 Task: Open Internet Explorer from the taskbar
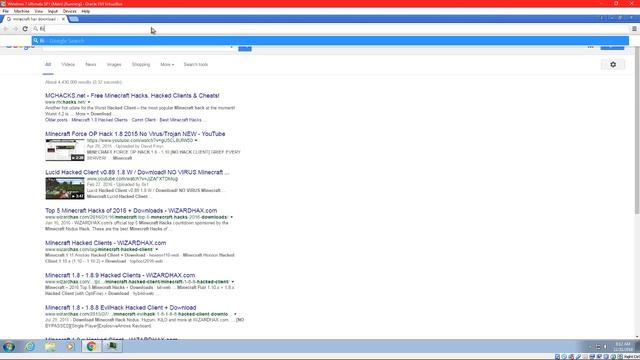tap(30, 347)
